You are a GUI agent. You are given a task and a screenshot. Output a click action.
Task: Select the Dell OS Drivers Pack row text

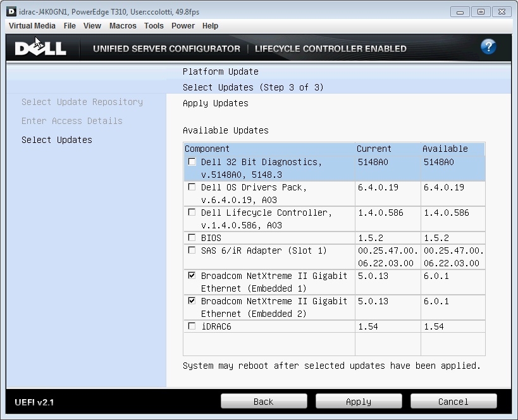254,194
